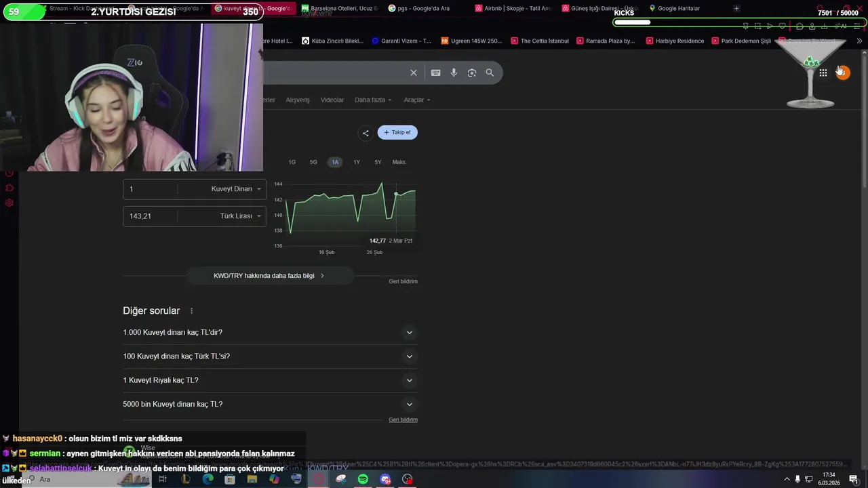Image resolution: width=868 pixels, height=488 pixels.
Task: Open the Garanti Vizem bookmark
Action: [x=401, y=41]
